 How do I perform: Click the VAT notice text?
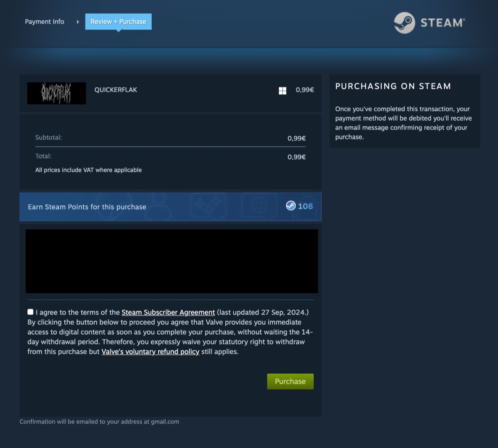[88, 170]
